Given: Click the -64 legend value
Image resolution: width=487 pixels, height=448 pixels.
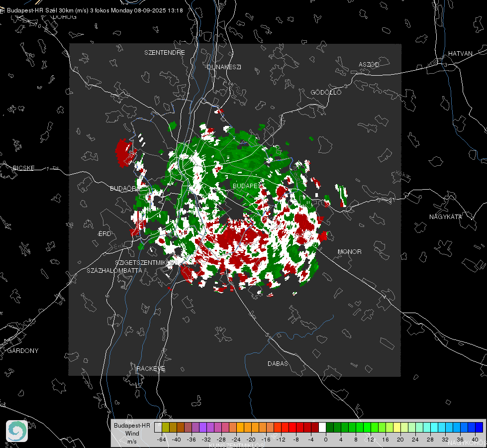Looking at the screenshot, I should pos(161,440).
